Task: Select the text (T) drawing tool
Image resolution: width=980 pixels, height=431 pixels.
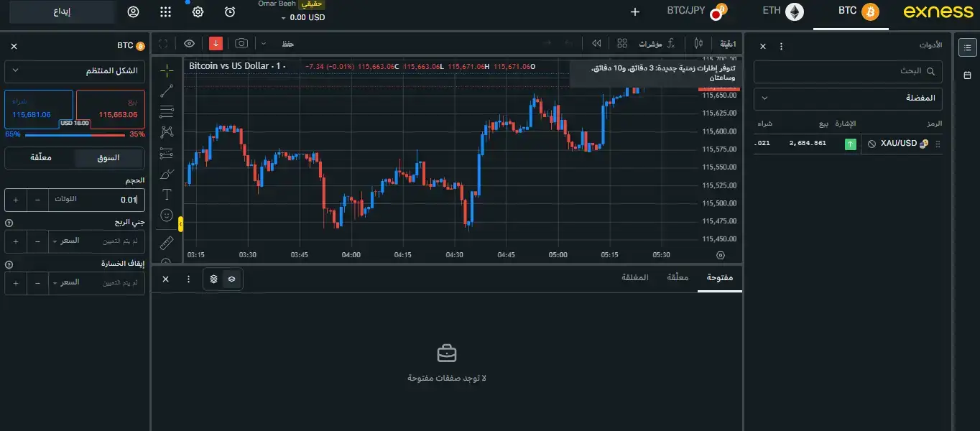Action: point(167,193)
